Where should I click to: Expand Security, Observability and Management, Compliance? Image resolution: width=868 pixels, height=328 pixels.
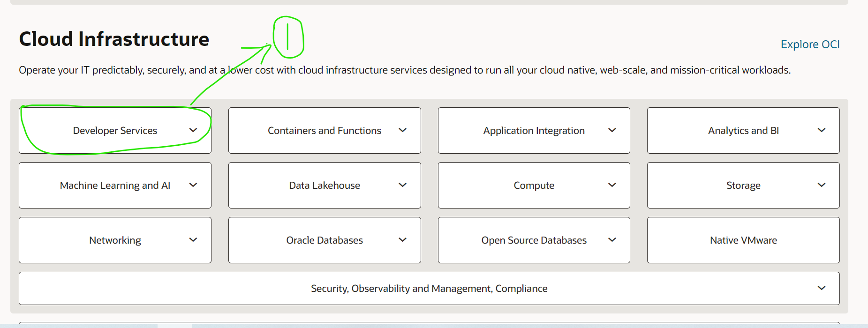tap(429, 289)
